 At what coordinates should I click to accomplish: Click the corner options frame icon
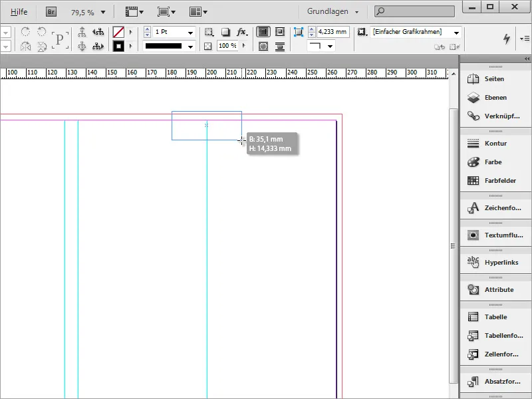click(x=298, y=32)
